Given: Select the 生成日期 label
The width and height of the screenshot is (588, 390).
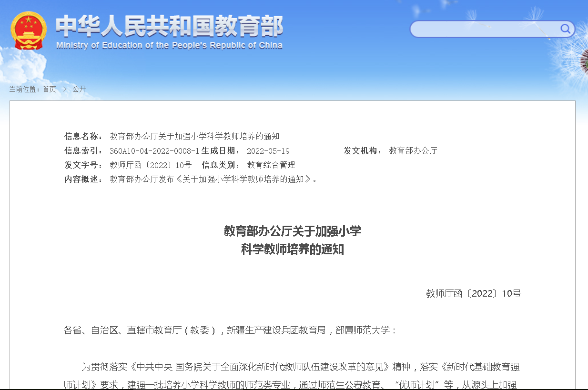Looking at the screenshot, I should point(221,151).
